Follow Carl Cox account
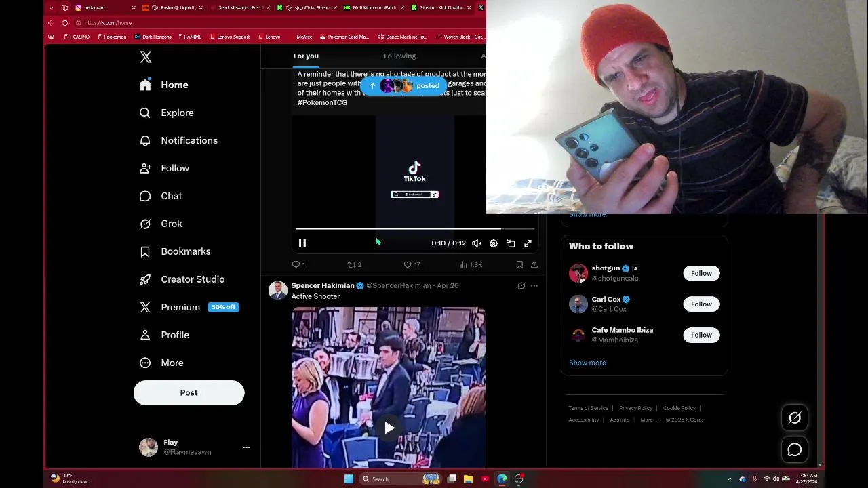Screen dimensions: 868x488 (x=701, y=304)
